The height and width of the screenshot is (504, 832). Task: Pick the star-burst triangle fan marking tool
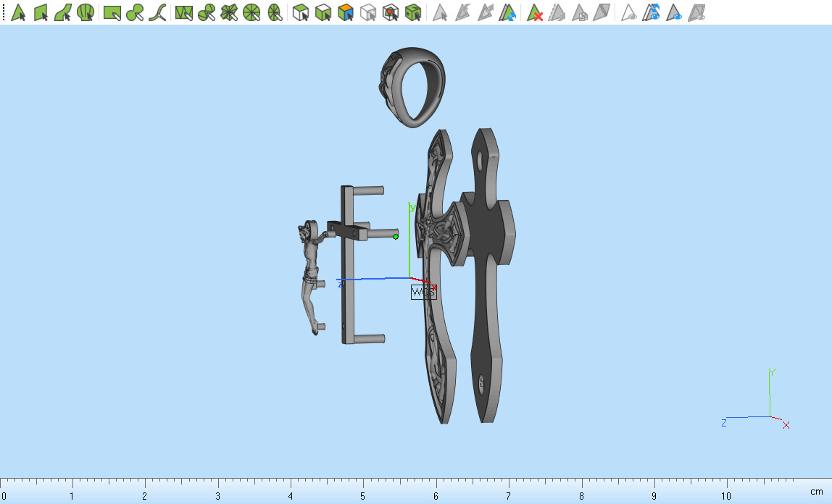[229, 12]
